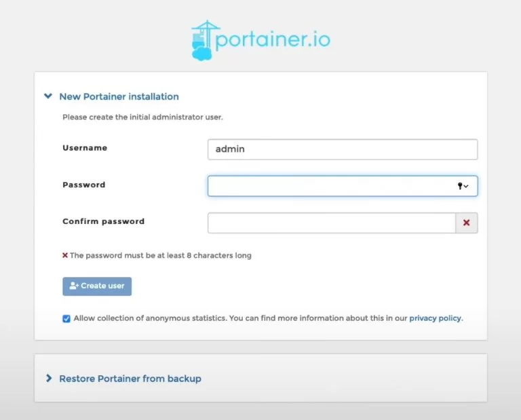The width and height of the screenshot is (521, 420).
Task: Toggle anonymous statistics collection checkbox
Action: click(66, 318)
